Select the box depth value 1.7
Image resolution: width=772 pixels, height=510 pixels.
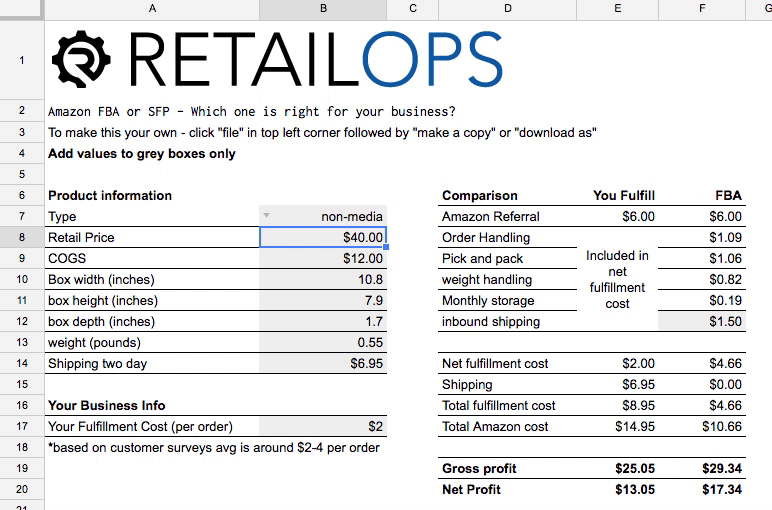tap(323, 321)
